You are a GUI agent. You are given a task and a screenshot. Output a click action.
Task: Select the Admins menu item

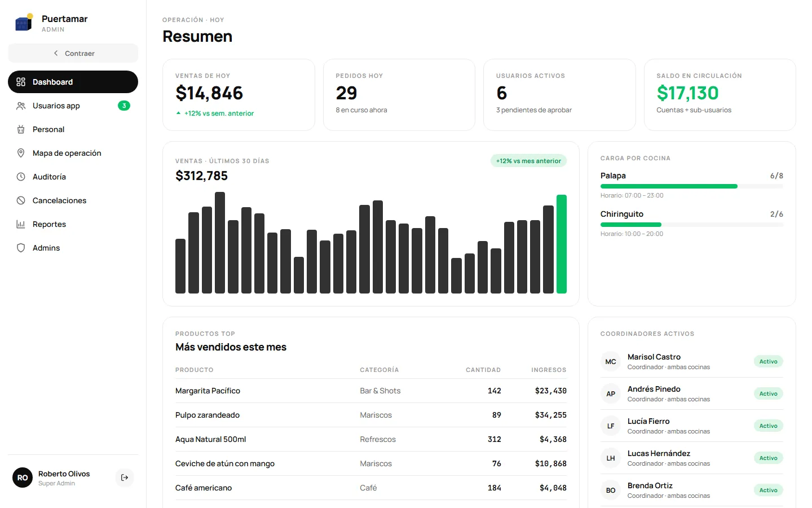[x=73, y=248]
